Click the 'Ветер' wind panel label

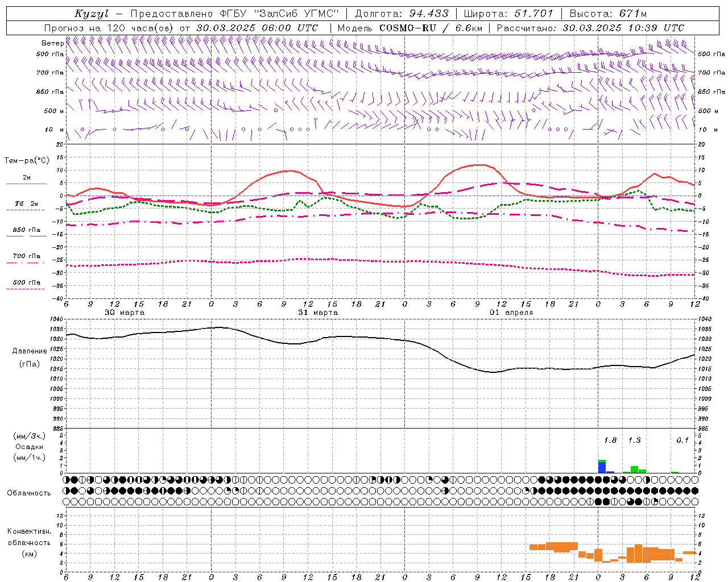(x=52, y=43)
